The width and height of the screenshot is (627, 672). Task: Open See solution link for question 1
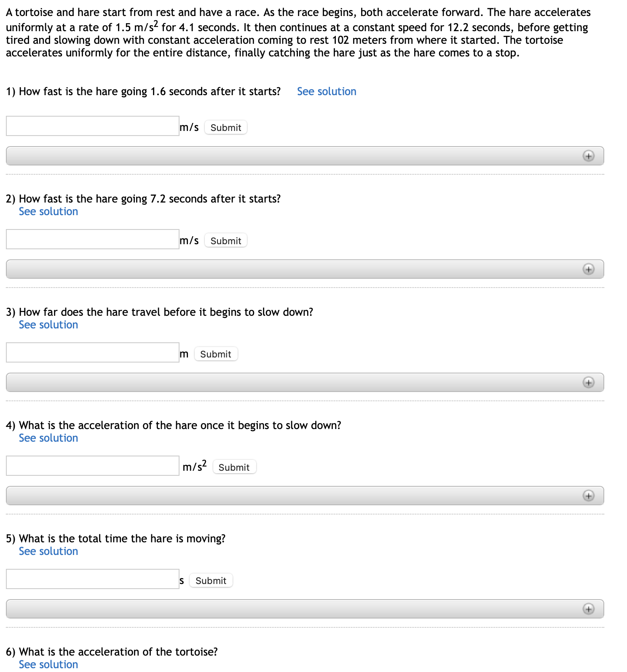[326, 91]
